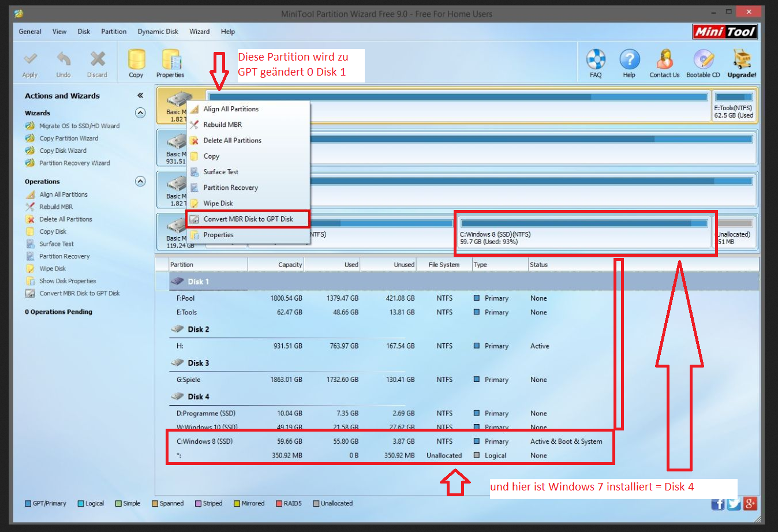Image resolution: width=778 pixels, height=532 pixels.
Task: Choose Properties in the context menu
Action: pyautogui.click(x=248, y=235)
